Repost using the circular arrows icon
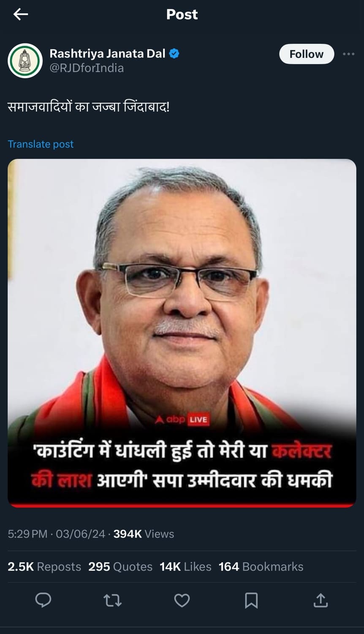This screenshot has width=364, height=634. [112, 600]
